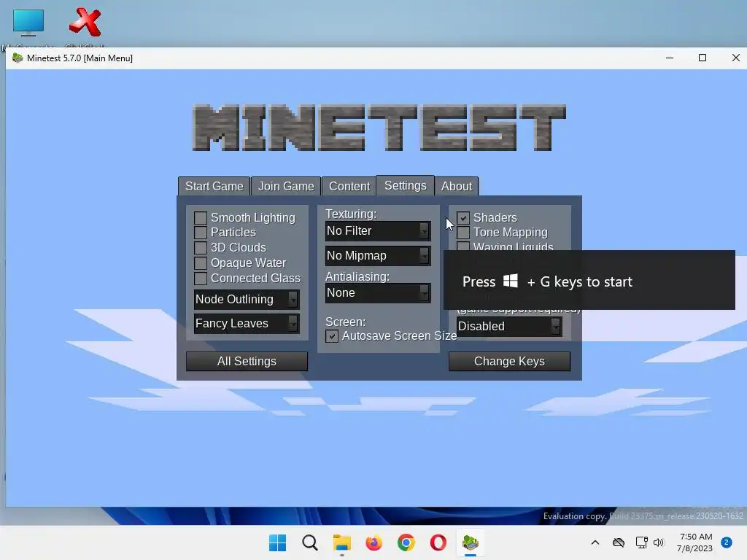Toggle 3D Clouds checkbox
Viewport: 747px width, 560px height.
201,248
